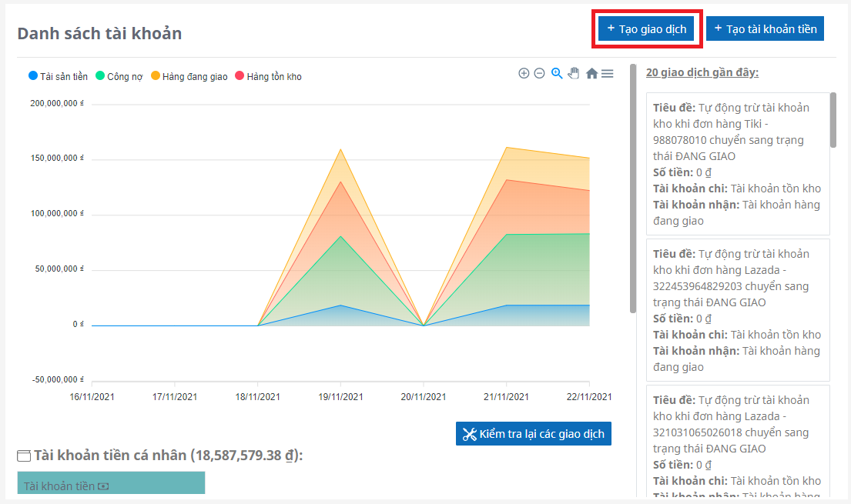The height and width of the screenshot is (504, 851).
Task: Click wallet icon beside Tài khoản tiền cá nhân
Action: pos(24,456)
